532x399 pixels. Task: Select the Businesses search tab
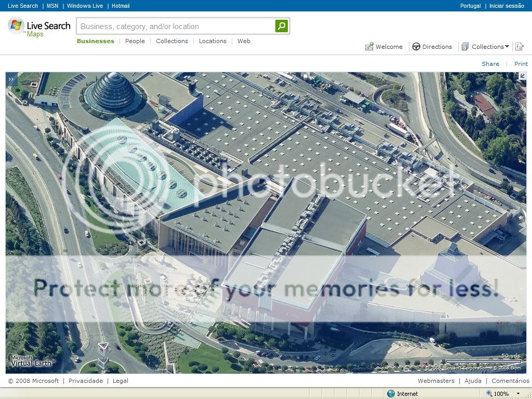96,41
